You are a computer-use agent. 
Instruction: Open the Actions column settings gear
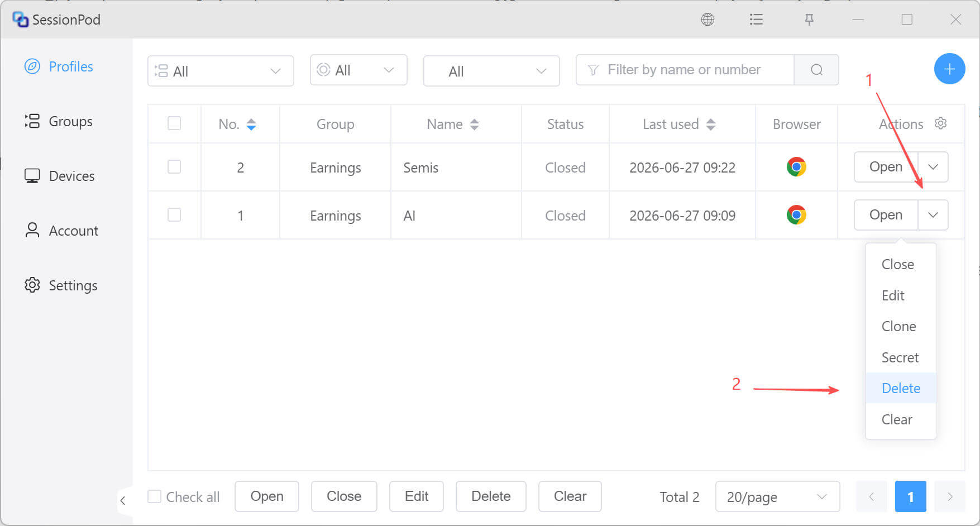[941, 123]
